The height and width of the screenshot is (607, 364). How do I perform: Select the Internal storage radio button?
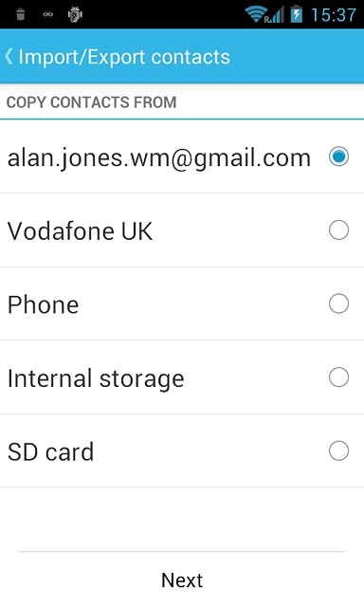(338, 377)
